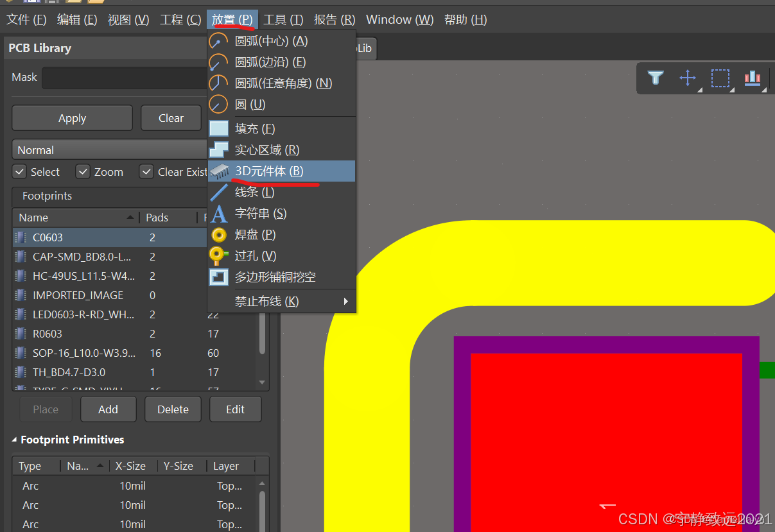This screenshot has width=775, height=532.
Task: Pick the Line tool icon
Action: (x=219, y=192)
